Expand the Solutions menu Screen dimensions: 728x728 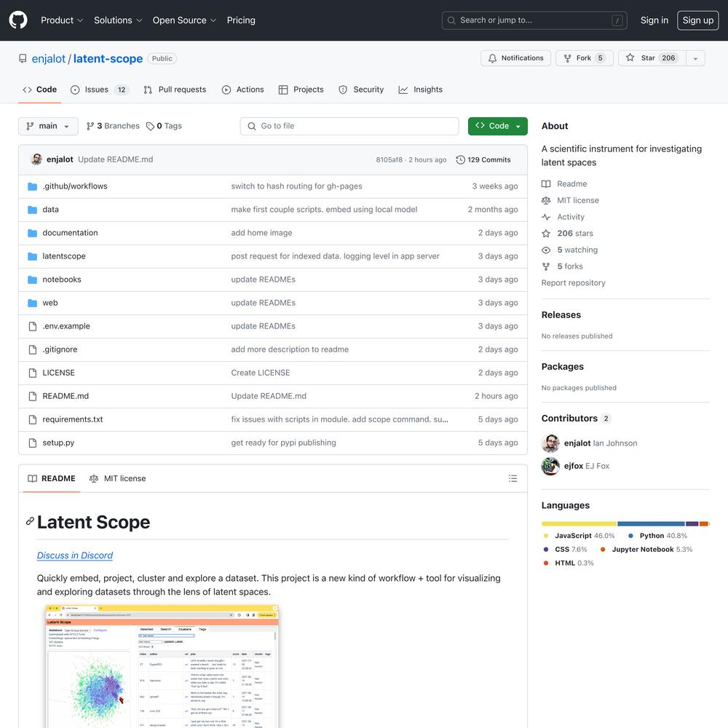(x=118, y=20)
